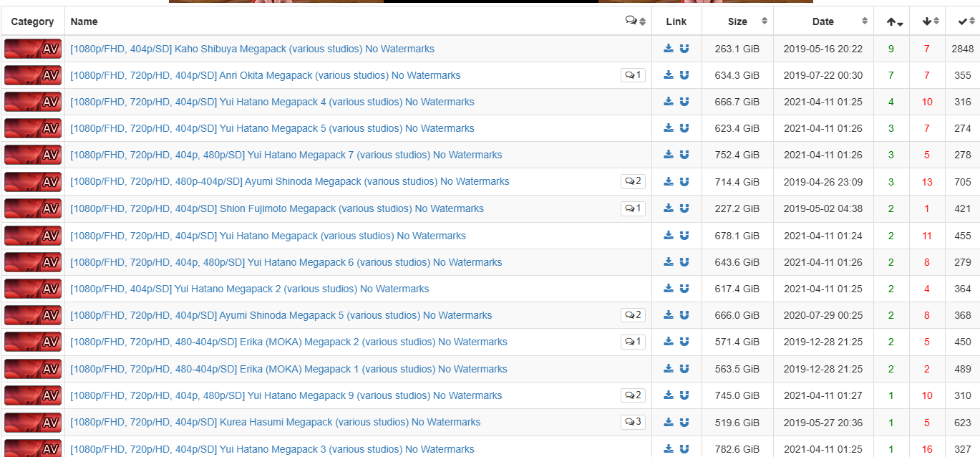Open magnet link for Yui Hatano Megapack 4
The width and height of the screenshot is (980, 457).
(x=684, y=102)
